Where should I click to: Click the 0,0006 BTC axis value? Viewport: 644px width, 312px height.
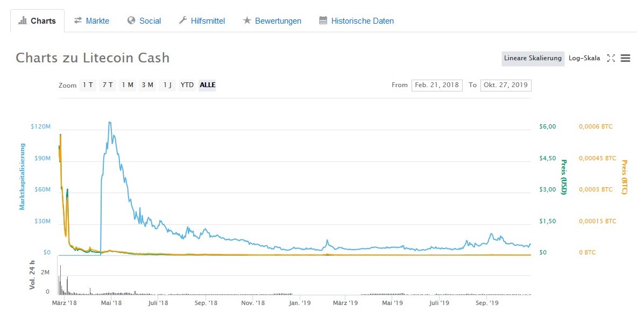point(596,126)
